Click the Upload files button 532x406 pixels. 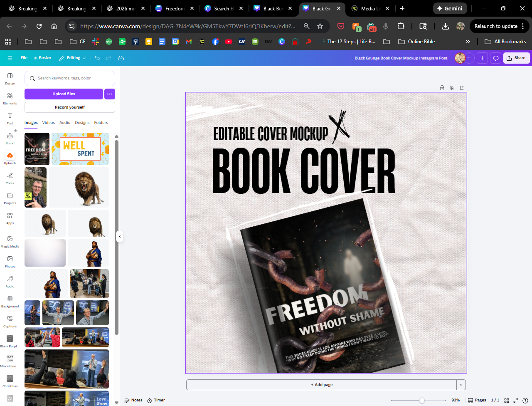pos(64,94)
